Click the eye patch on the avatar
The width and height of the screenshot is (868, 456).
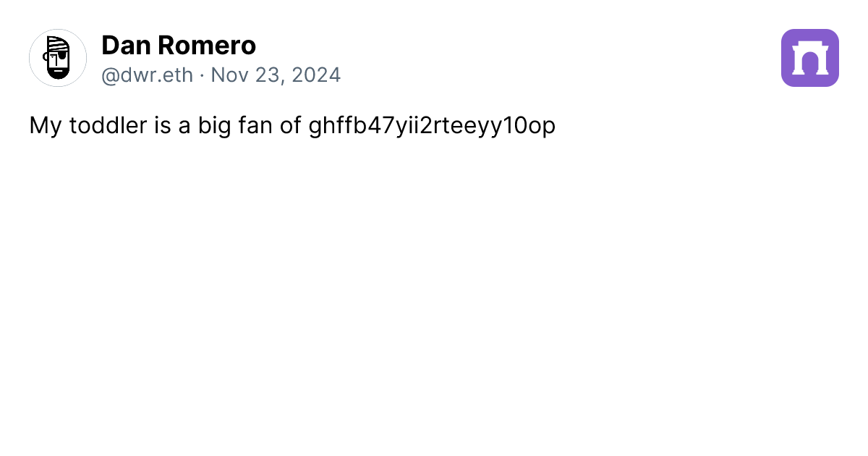tap(64, 54)
